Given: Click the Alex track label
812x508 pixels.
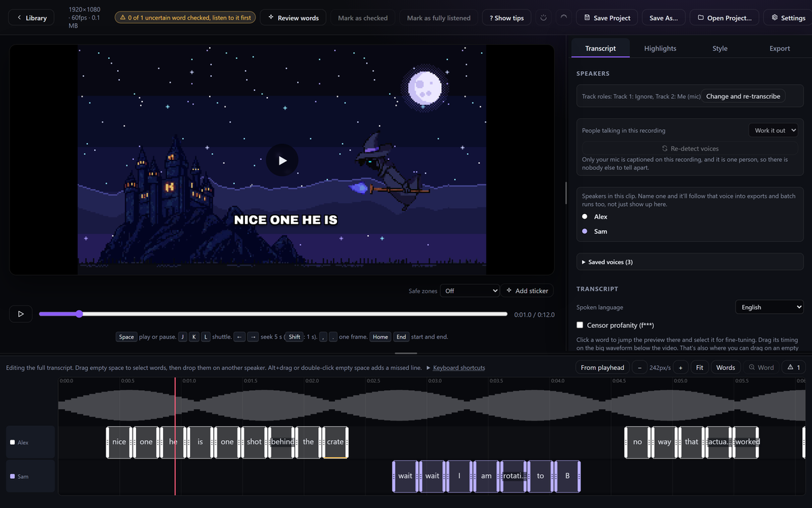Looking at the screenshot, I should pyautogui.click(x=30, y=442).
